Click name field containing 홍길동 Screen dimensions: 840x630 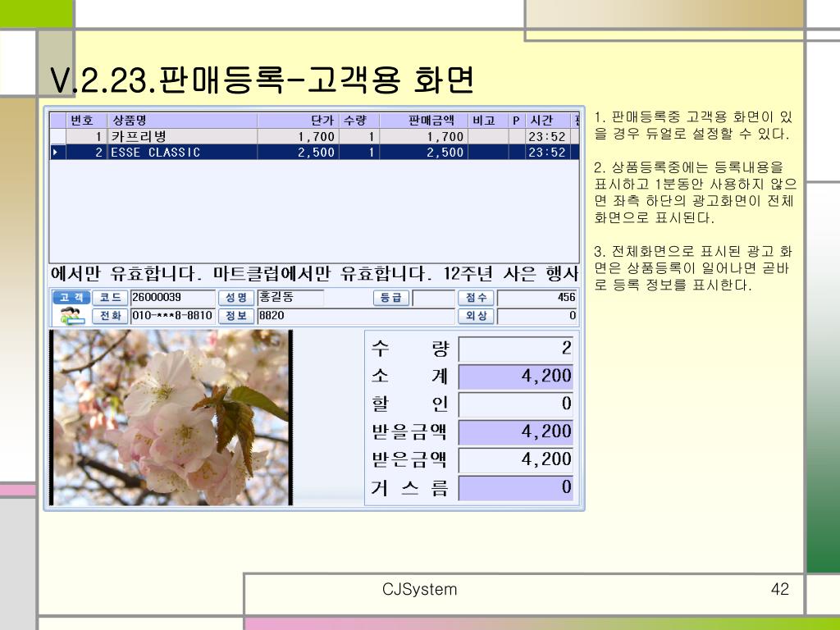290,298
